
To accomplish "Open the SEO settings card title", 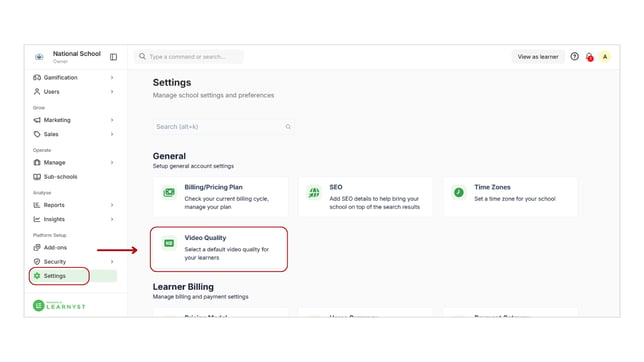I will point(336,187).
